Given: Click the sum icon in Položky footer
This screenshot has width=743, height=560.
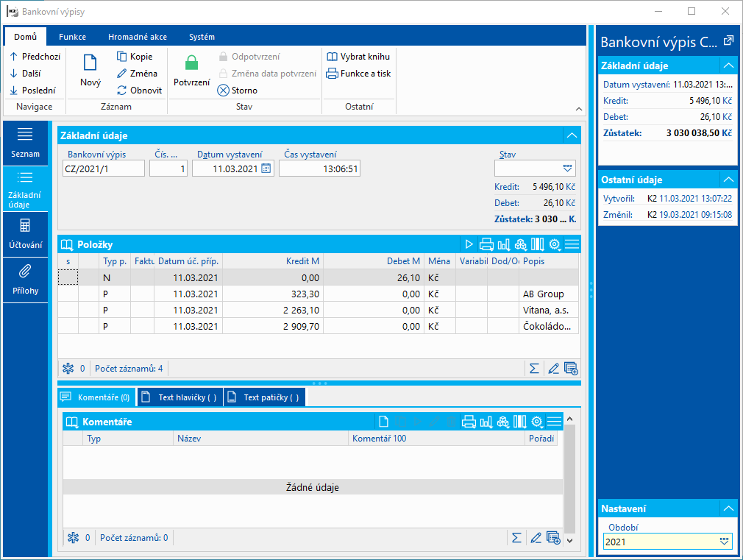Looking at the screenshot, I should point(534,369).
